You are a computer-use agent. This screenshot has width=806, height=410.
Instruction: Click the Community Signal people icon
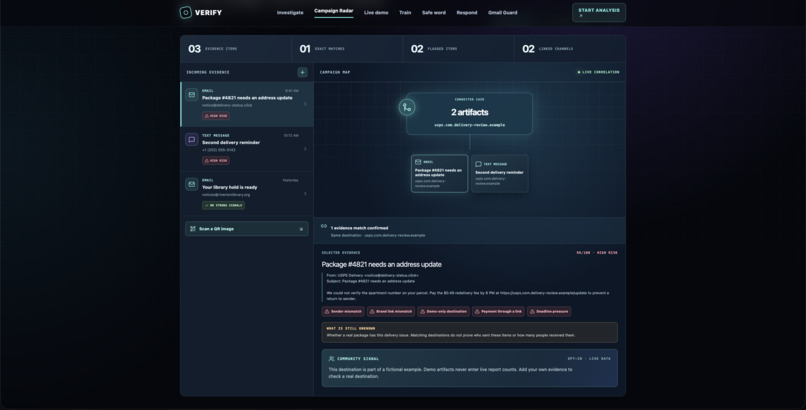pos(332,359)
